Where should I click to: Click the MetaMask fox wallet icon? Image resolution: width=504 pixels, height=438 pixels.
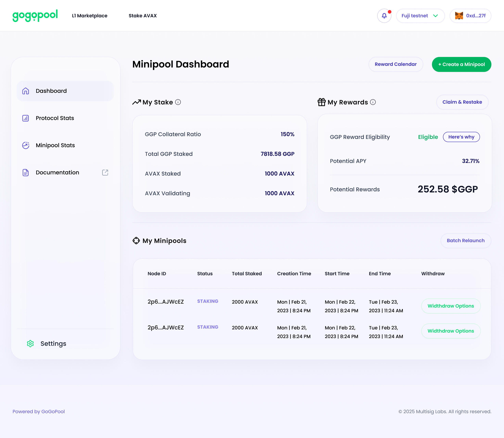point(459,16)
